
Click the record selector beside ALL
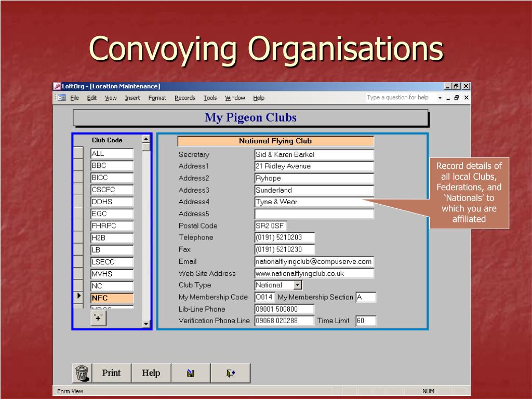78,153
